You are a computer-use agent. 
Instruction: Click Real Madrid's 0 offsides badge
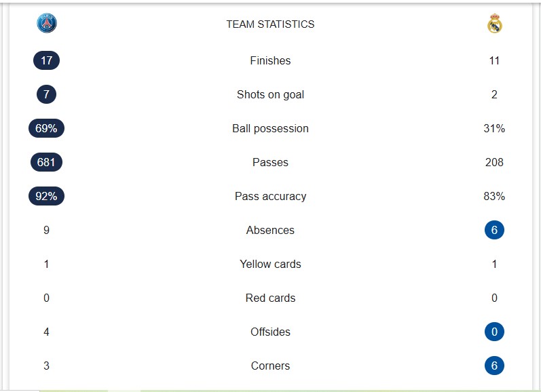(494, 332)
